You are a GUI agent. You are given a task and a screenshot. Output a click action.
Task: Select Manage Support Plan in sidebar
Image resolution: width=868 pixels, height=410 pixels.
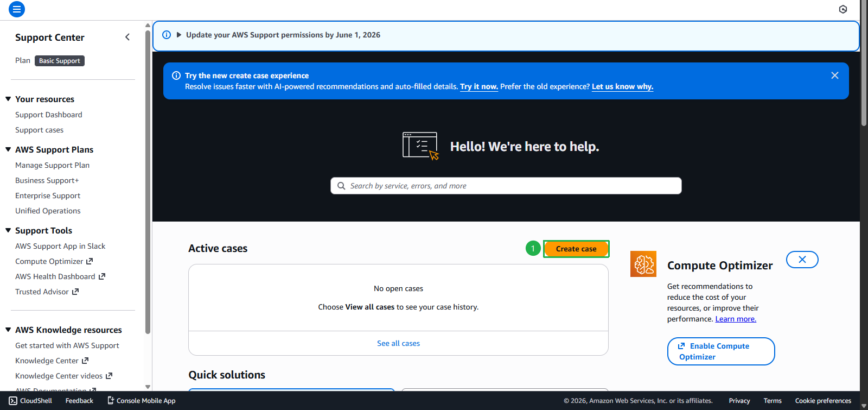coord(52,165)
